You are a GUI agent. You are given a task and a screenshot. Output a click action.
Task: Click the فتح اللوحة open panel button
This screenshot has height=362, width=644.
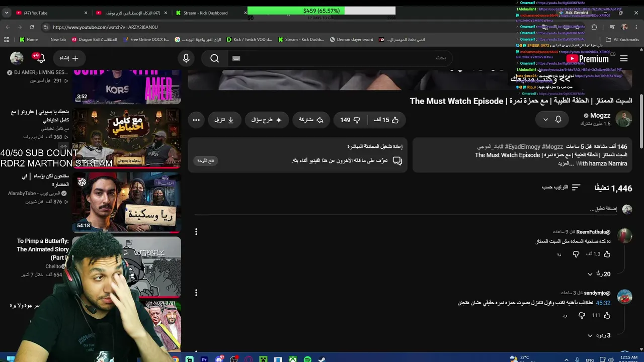pyautogui.click(x=205, y=160)
